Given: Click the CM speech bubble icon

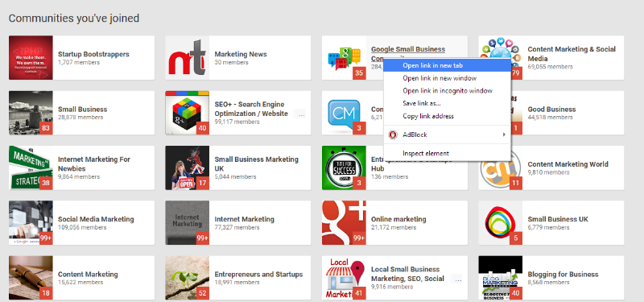Looking at the screenshot, I should 344,113.
